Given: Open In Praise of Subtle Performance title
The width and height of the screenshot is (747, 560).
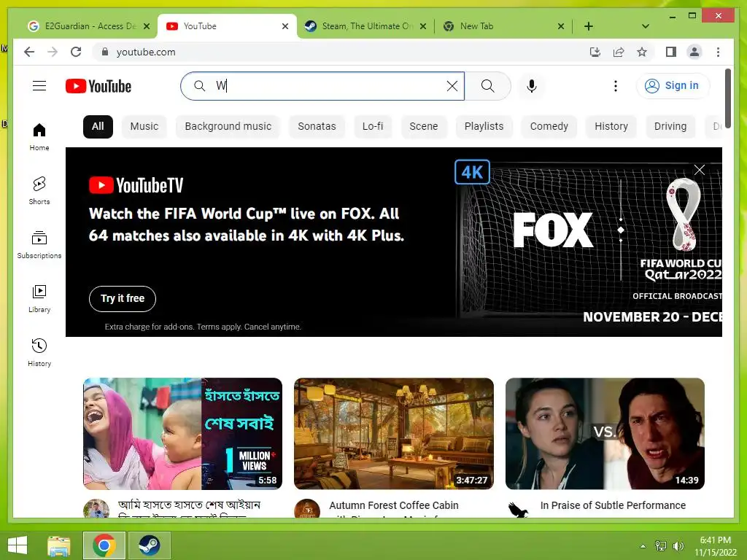Looking at the screenshot, I should point(613,505).
